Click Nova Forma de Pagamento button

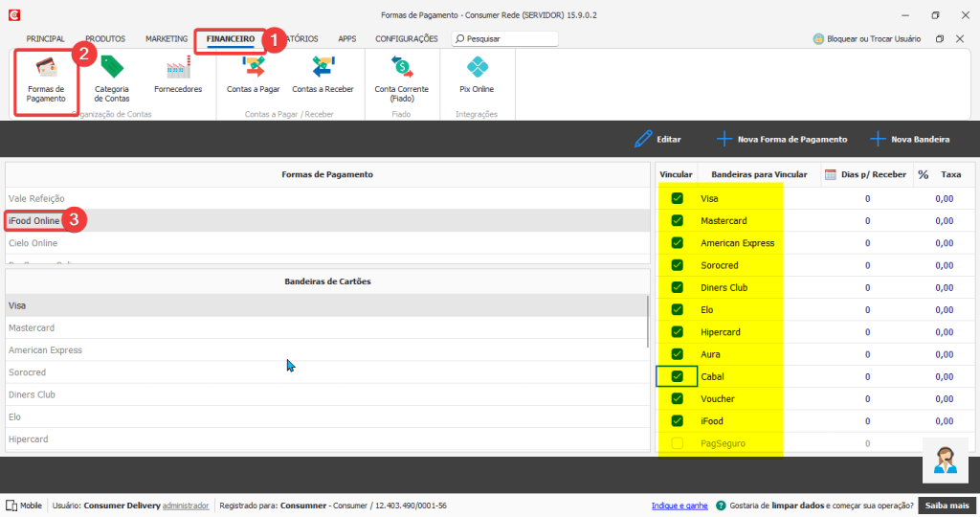[782, 139]
